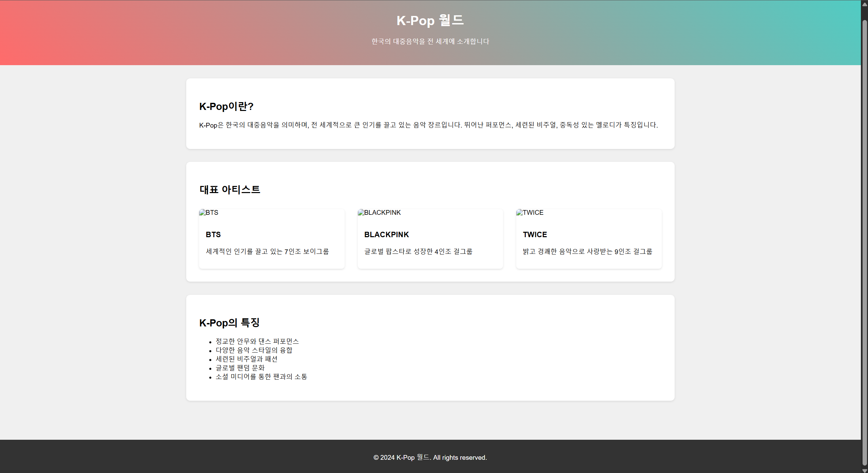Viewport: 868px width, 473px height.
Task: Click the "K-Pop이란?" section heading
Action: [x=226, y=107]
